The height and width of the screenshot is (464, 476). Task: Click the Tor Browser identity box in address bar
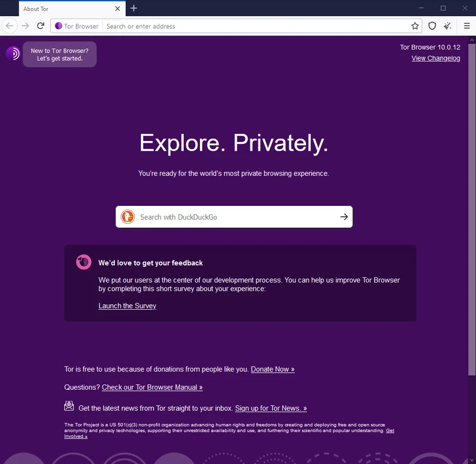pos(77,26)
